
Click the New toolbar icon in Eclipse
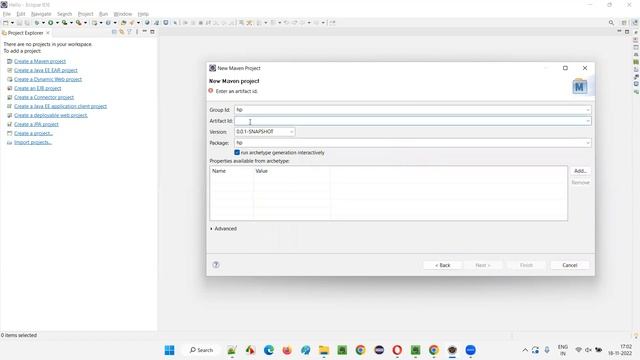6,23
